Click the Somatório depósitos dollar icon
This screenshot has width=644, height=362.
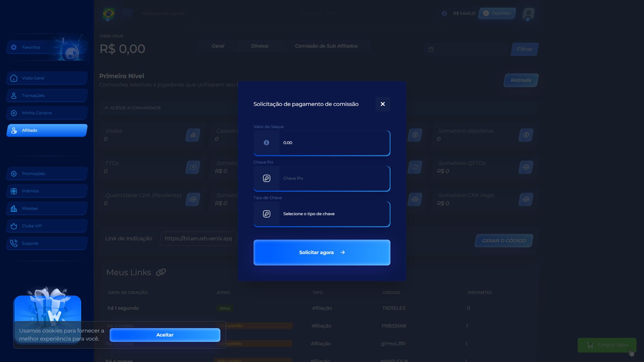526,135
